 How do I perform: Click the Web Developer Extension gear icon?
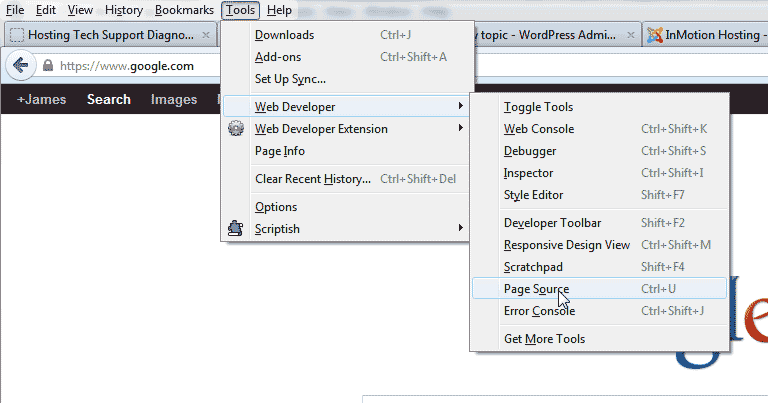click(236, 129)
